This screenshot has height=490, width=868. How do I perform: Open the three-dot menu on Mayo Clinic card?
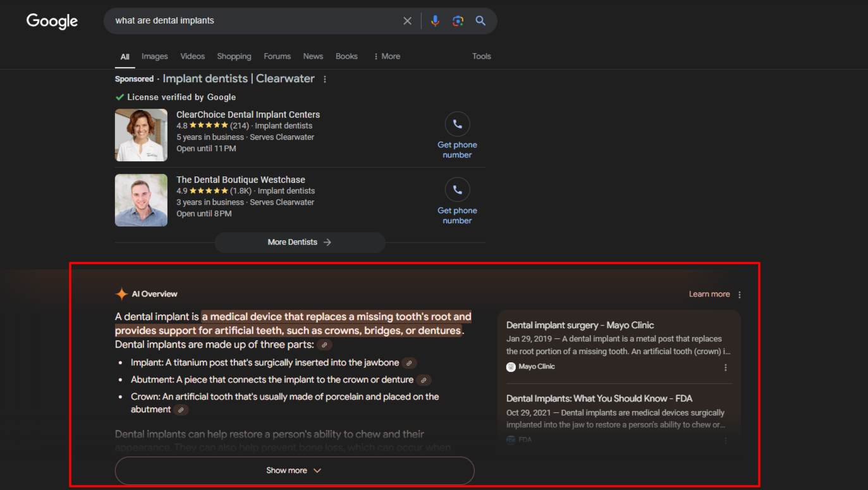[726, 367]
